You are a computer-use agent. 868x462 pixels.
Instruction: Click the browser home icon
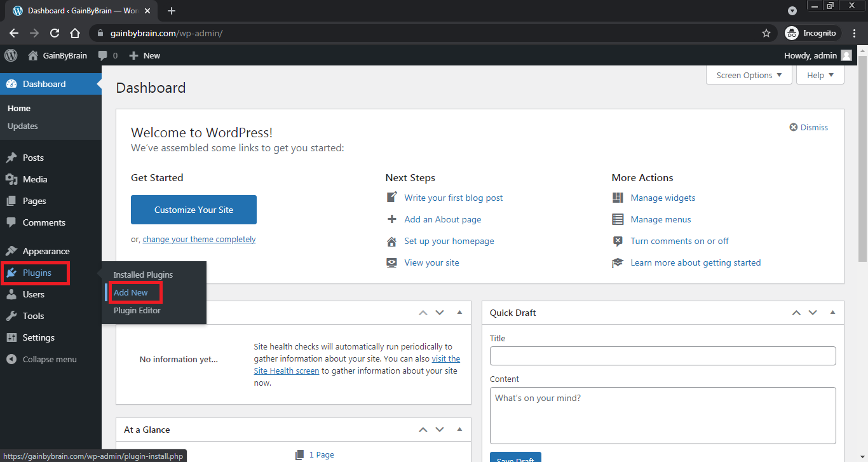[75, 33]
